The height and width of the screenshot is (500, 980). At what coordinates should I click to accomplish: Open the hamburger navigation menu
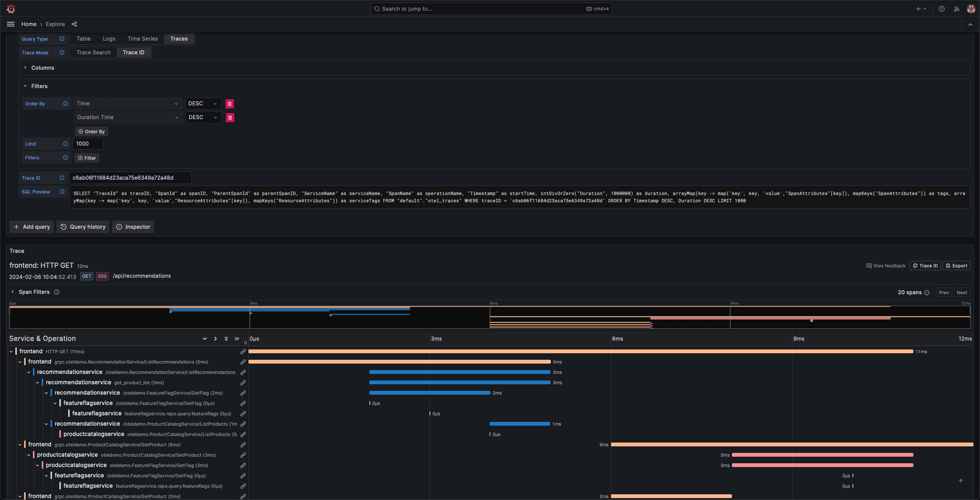click(x=11, y=24)
